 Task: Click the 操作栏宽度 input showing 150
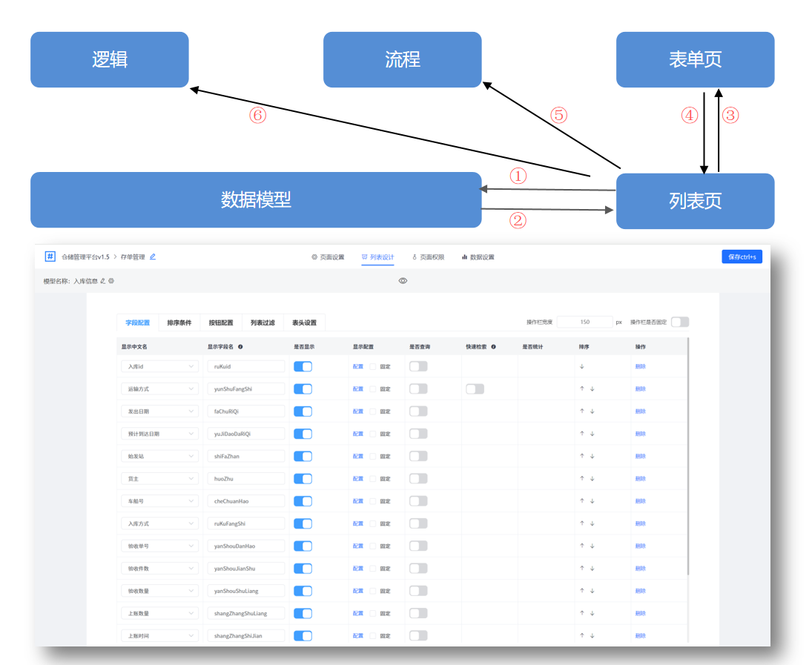[584, 322]
